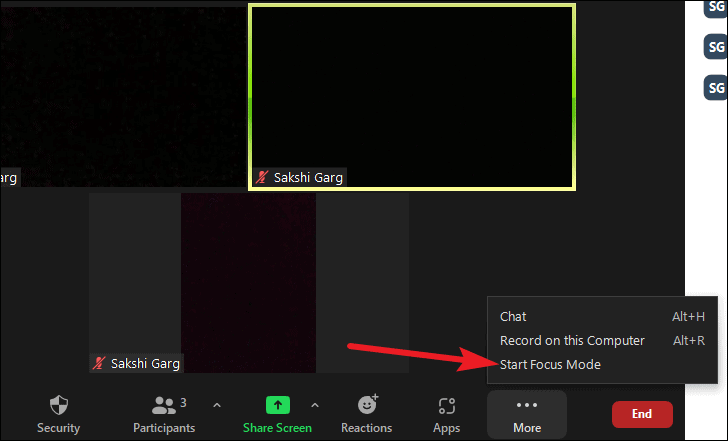728x441 pixels.
Task: Click muted mic icon on bottom tile
Action: click(x=98, y=363)
